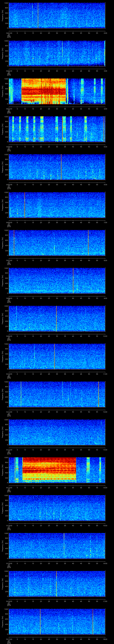Viewport: 114px width, 644px height.
Task: Click the '9:00' end time label
Action: [105, 298]
